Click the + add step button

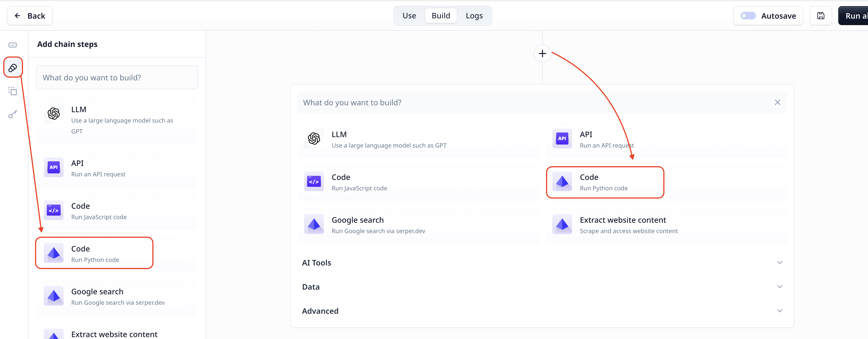[x=542, y=53]
